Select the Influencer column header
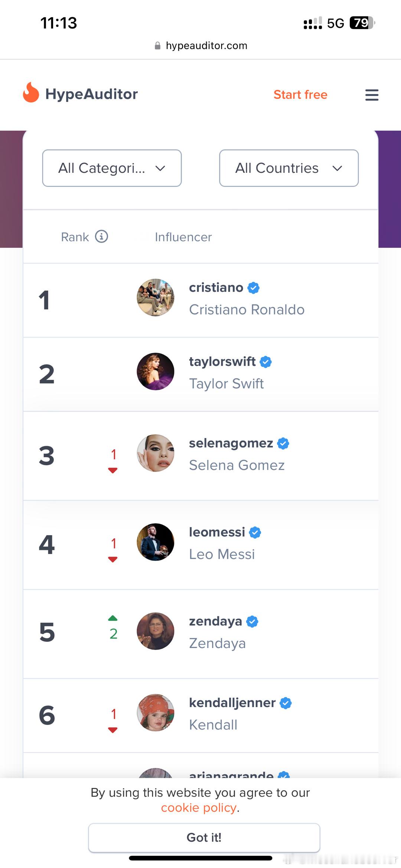 [x=183, y=237]
